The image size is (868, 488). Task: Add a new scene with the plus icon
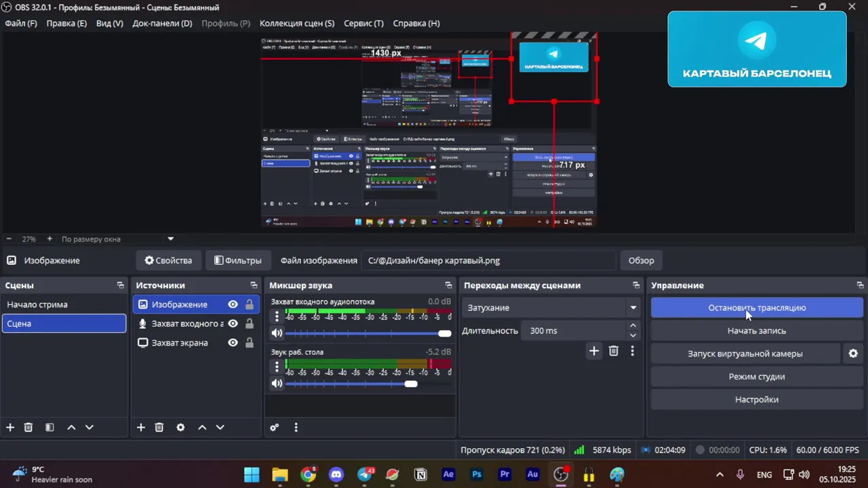pos(10,428)
